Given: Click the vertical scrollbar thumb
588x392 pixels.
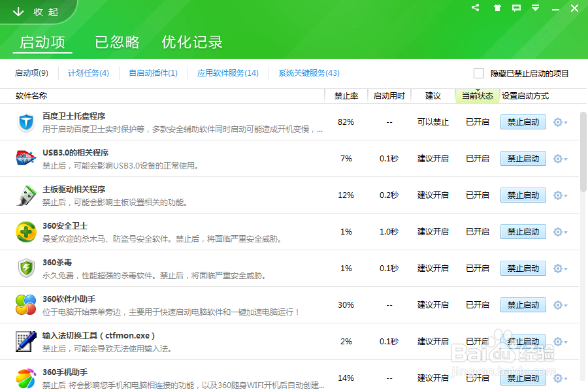Looking at the screenshot, I should tap(583, 152).
